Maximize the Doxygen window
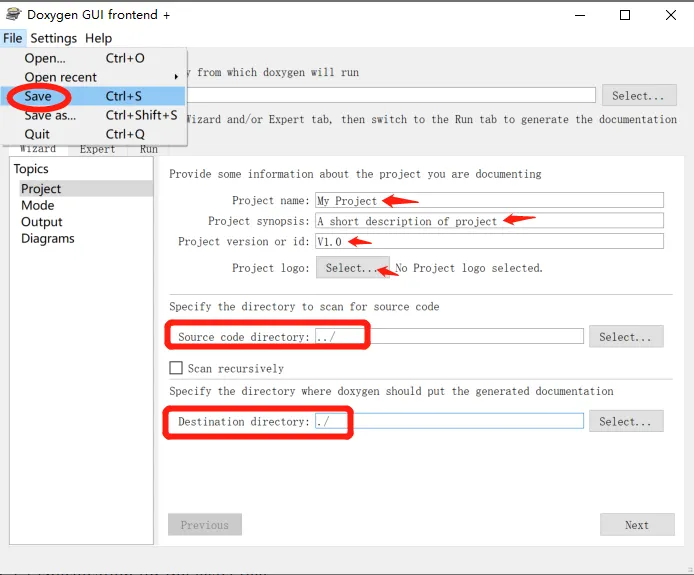This screenshot has width=694, height=575. (x=625, y=15)
